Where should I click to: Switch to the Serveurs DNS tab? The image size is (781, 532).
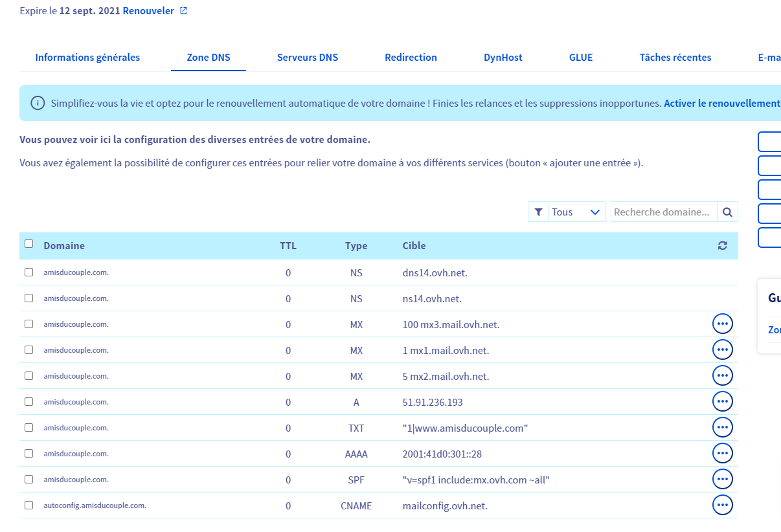[x=308, y=58]
